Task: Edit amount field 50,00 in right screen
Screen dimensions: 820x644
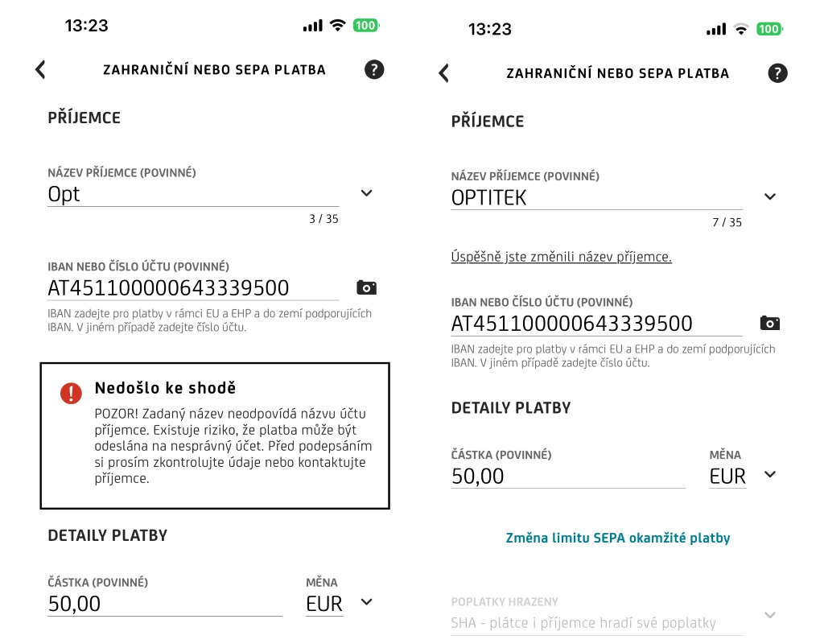Action: pos(567,476)
